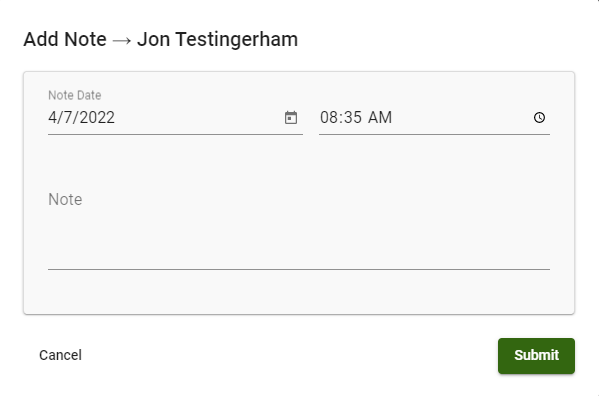Select the minutes 35 in time field
The height and width of the screenshot is (396, 599).
353,118
